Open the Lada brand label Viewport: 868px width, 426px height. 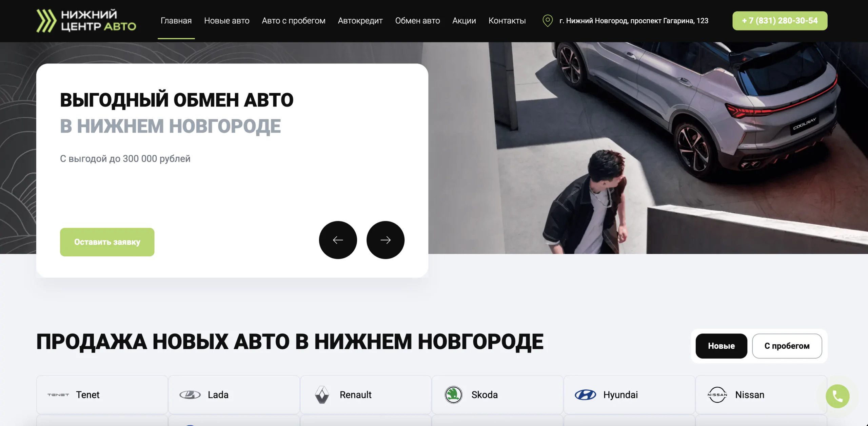(x=218, y=395)
